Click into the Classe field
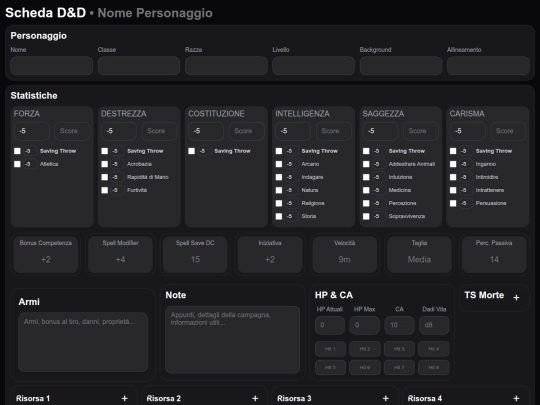This screenshot has width=540, height=405. click(139, 65)
